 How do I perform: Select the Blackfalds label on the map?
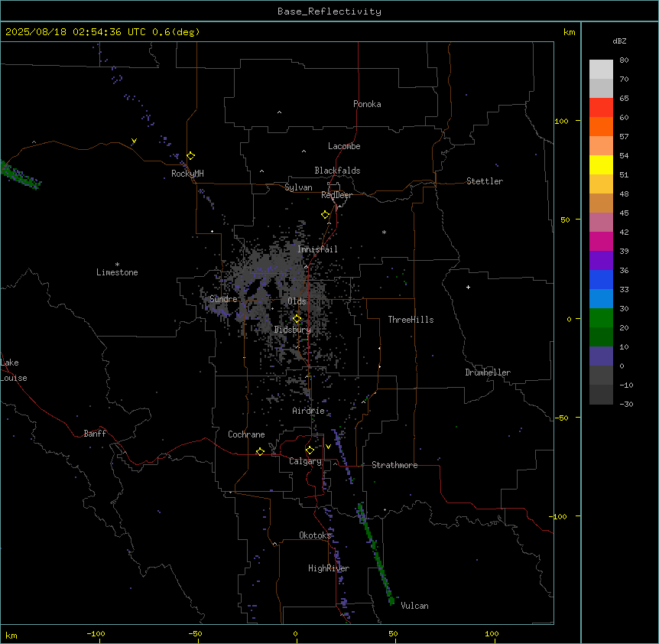(337, 171)
